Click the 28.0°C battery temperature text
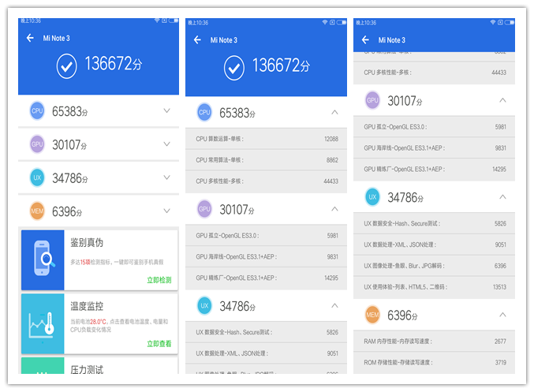 (99, 322)
